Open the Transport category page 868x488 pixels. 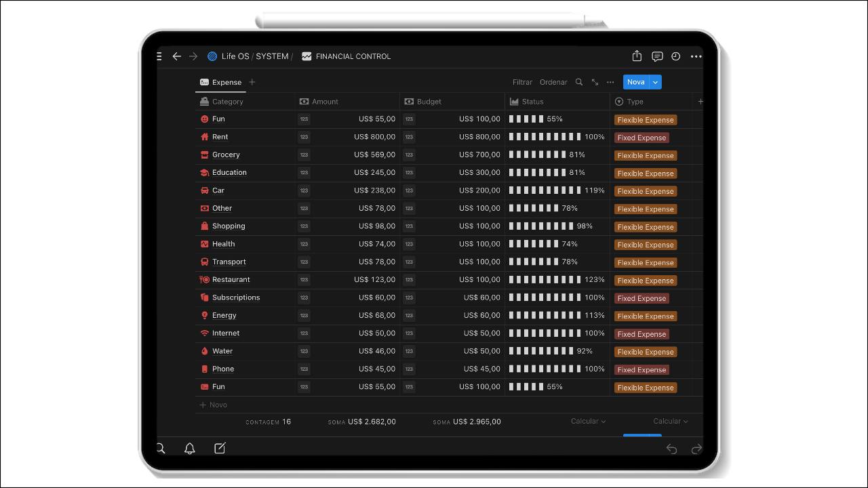click(x=229, y=262)
